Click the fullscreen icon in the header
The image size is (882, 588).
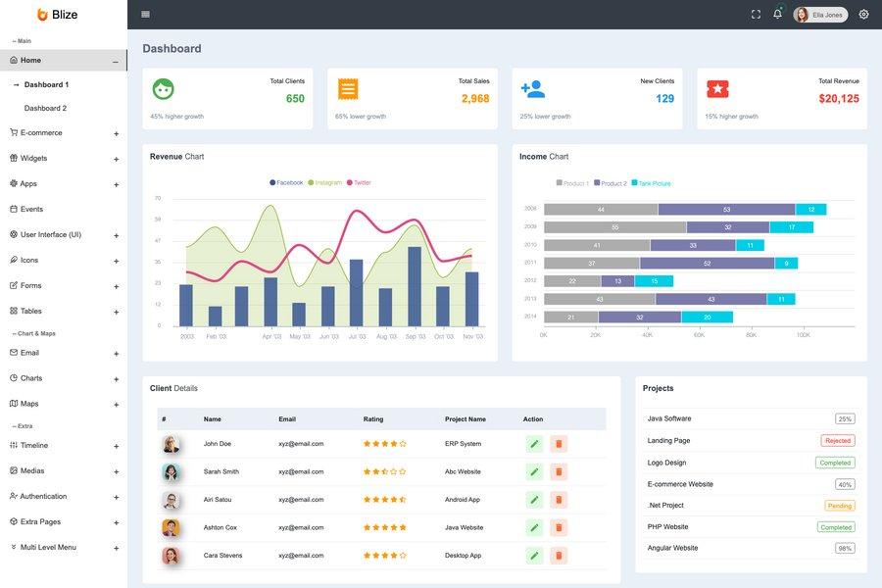click(x=754, y=13)
